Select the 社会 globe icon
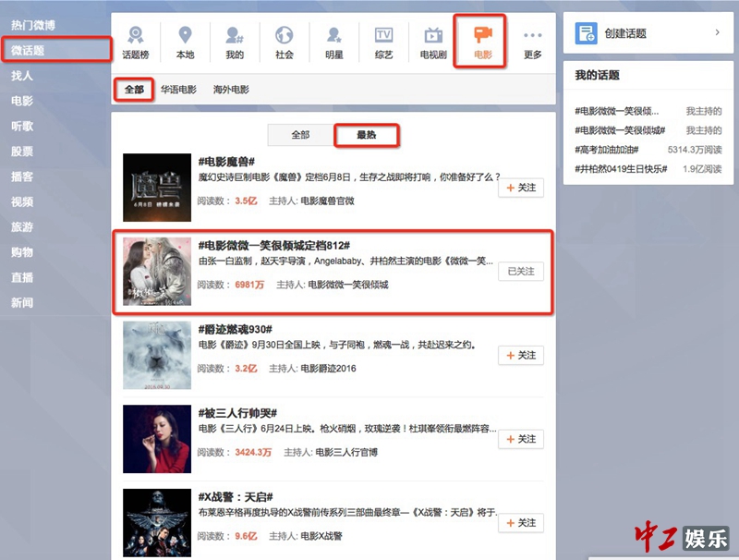Viewport: 739px width, 560px height. 285,36
